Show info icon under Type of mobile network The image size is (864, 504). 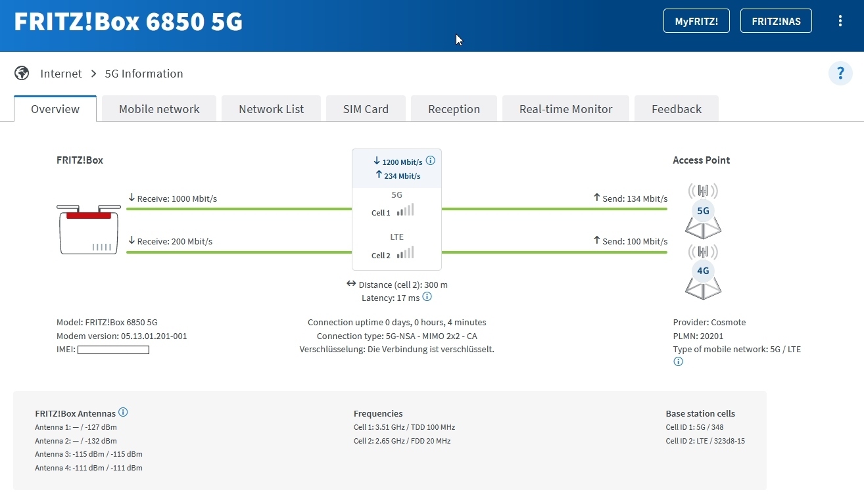coord(678,361)
